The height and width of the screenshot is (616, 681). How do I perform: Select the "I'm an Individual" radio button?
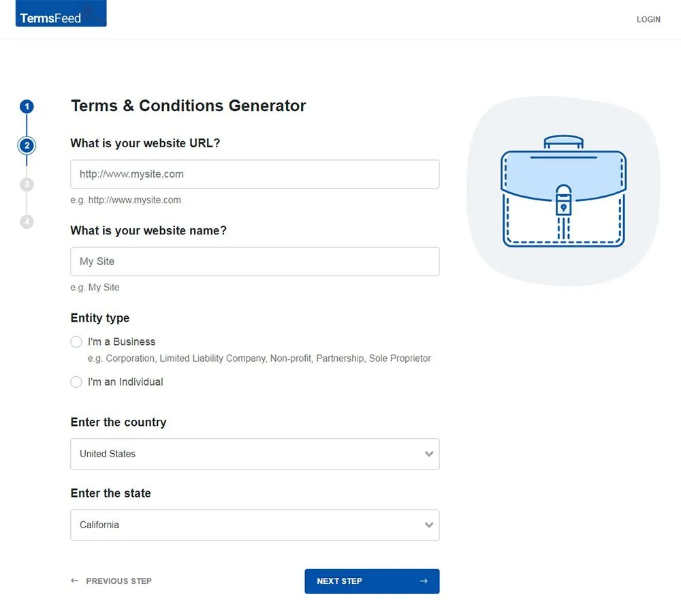[x=76, y=382]
